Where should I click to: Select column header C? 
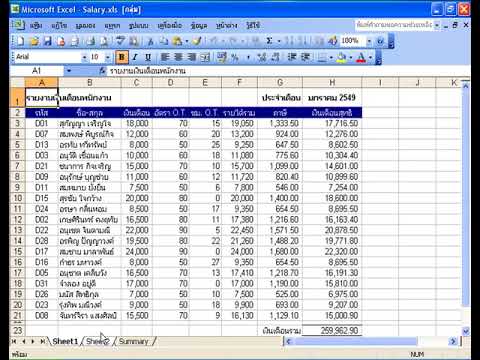136,83
